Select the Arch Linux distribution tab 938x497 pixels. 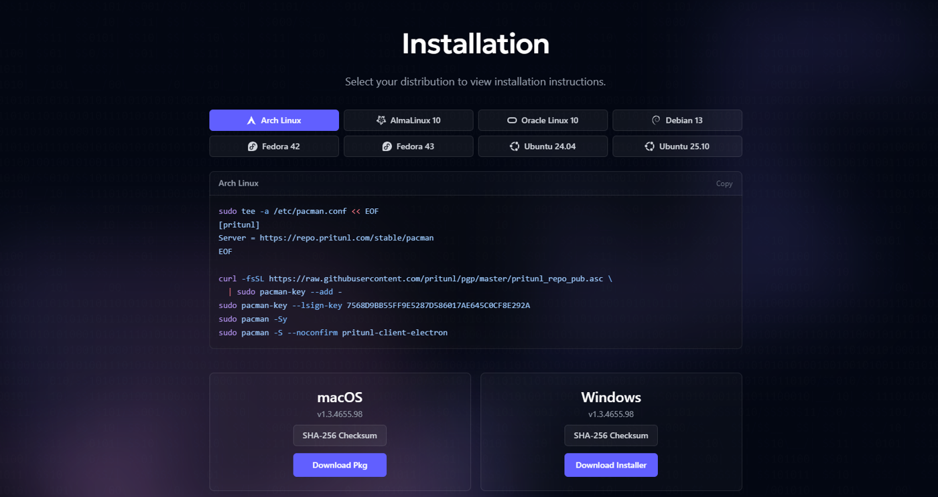[274, 120]
